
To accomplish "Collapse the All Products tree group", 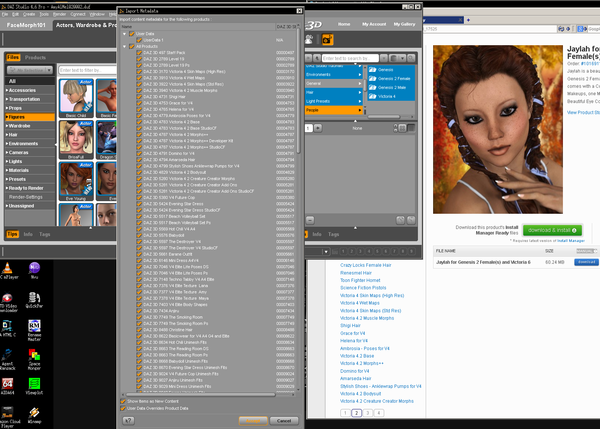I will 125,46.
